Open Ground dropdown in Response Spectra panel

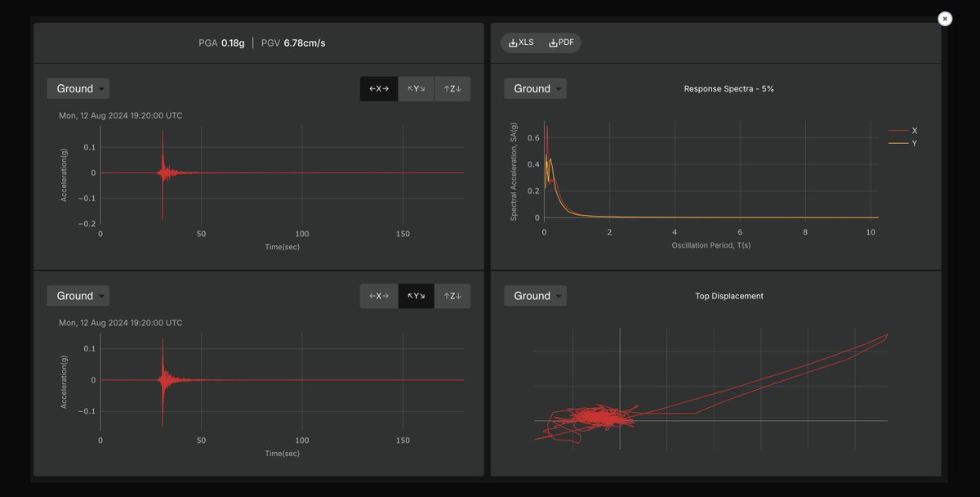click(x=535, y=88)
